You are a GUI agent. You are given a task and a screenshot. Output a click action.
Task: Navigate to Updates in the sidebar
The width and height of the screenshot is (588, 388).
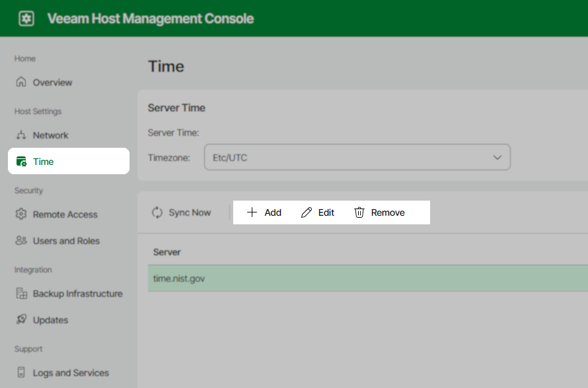point(50,319)
